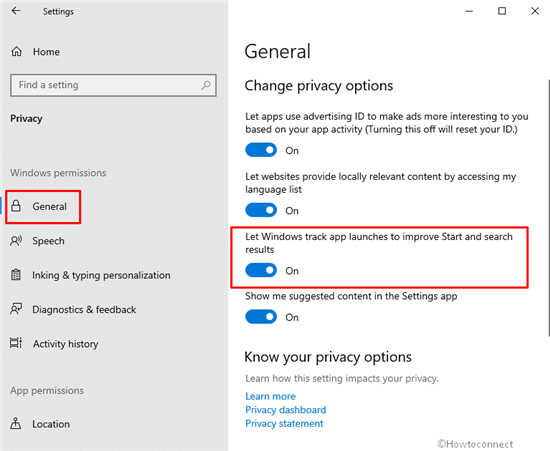
Task: Click the back arrow icon
Action: coord(16,11)
